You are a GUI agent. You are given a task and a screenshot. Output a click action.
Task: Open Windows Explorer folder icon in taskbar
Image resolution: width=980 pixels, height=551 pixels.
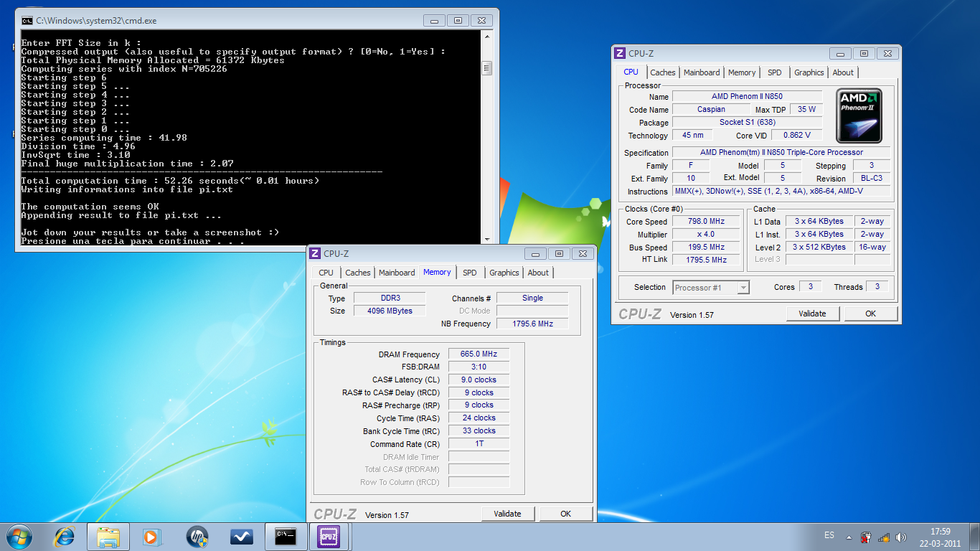tap(108, 536)
